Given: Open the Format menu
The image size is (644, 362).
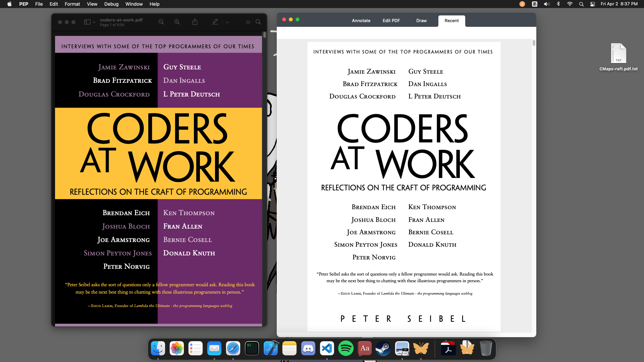Looking at the screenshot, I should [72, 4].
